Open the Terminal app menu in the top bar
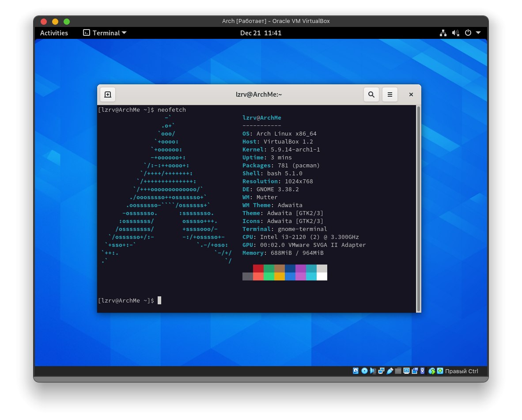Image resolution: width=522 pixels, height=420 pixels. pos(105,33)
